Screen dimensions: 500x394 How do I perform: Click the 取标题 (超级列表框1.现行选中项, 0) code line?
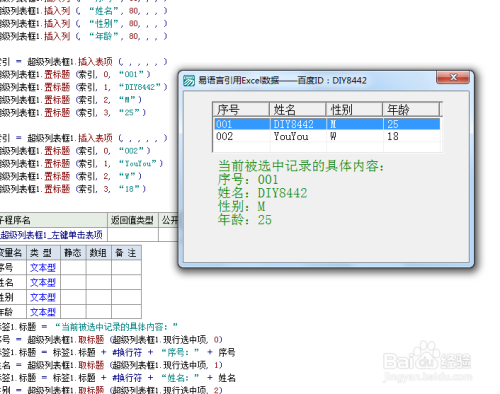111,339
